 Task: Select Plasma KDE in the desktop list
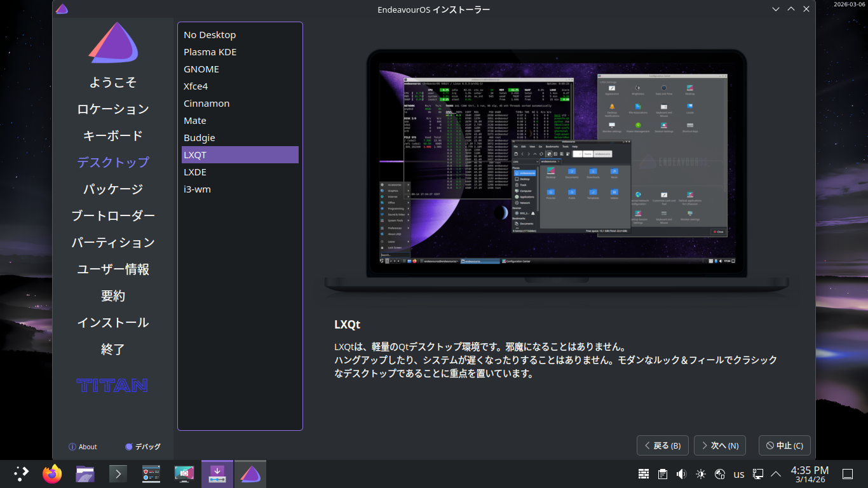click(210, 52)
